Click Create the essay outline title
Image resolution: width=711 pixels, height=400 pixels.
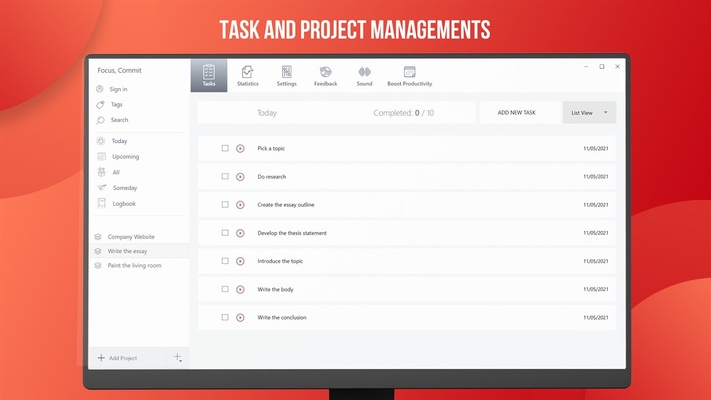[x=286, y=205]
